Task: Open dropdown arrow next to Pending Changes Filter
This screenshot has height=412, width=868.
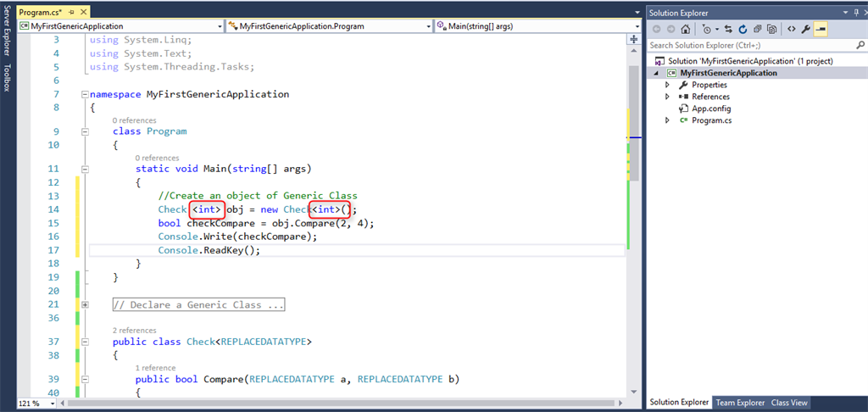Action: [716, 30]
